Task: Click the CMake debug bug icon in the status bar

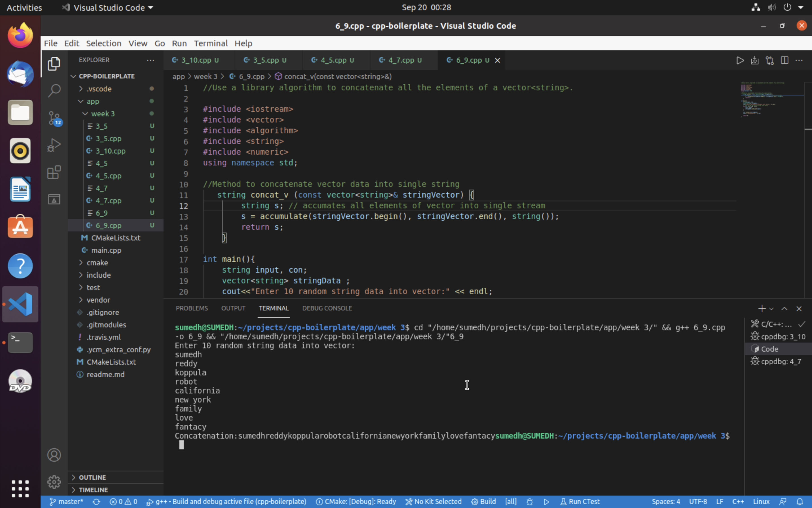Action: coord(529,502)
